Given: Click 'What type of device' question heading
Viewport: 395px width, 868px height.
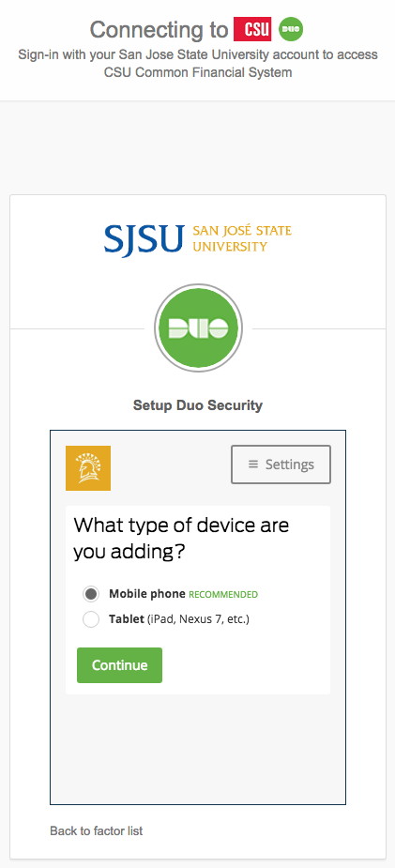Looking at the screenshot, I should point(181,538).
